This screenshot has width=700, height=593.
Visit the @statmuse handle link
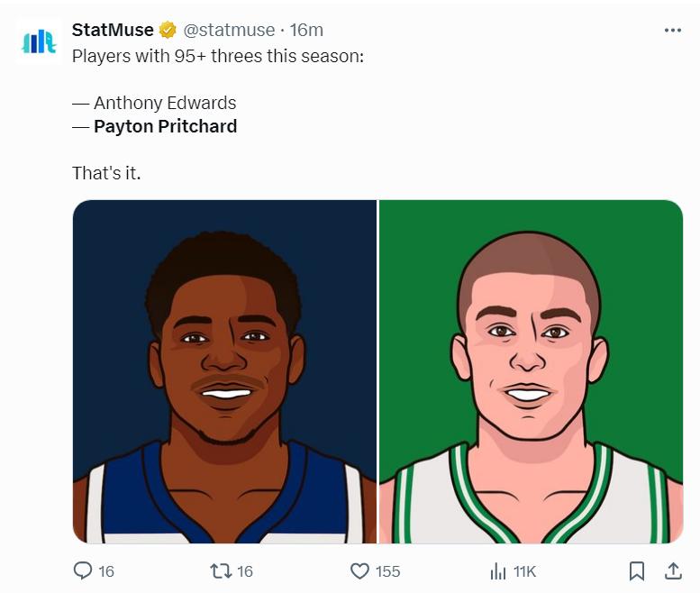[229, 30]
